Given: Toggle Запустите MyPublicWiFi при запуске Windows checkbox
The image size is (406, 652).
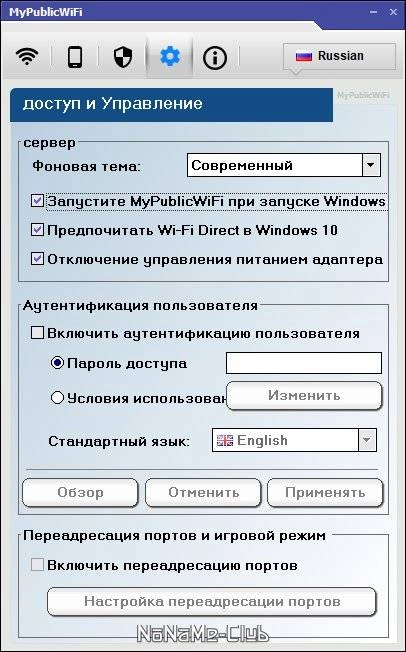Looking at the screenshot, I should click(37, 202).
